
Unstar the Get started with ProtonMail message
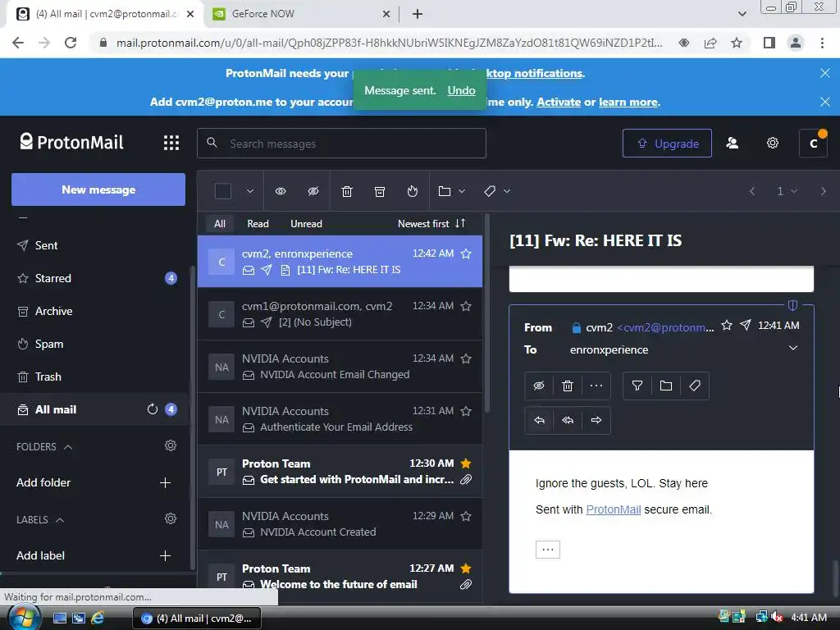coord(466,463)
